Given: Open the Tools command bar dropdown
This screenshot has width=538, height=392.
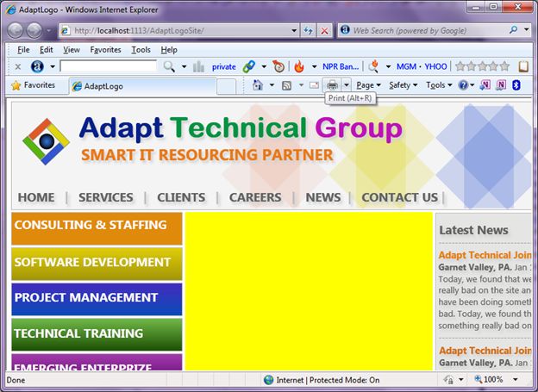Looking at the screenshot, I should [439, 85].
